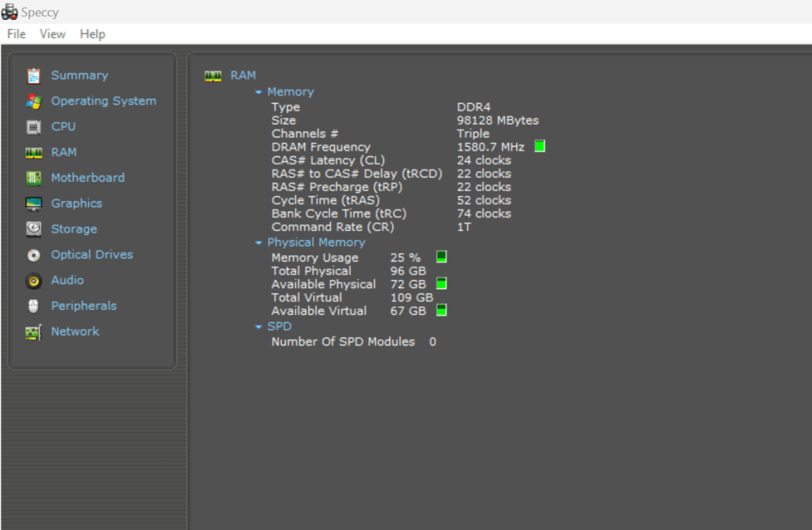
Task: Open the Network section
Action: click(75, 332)
